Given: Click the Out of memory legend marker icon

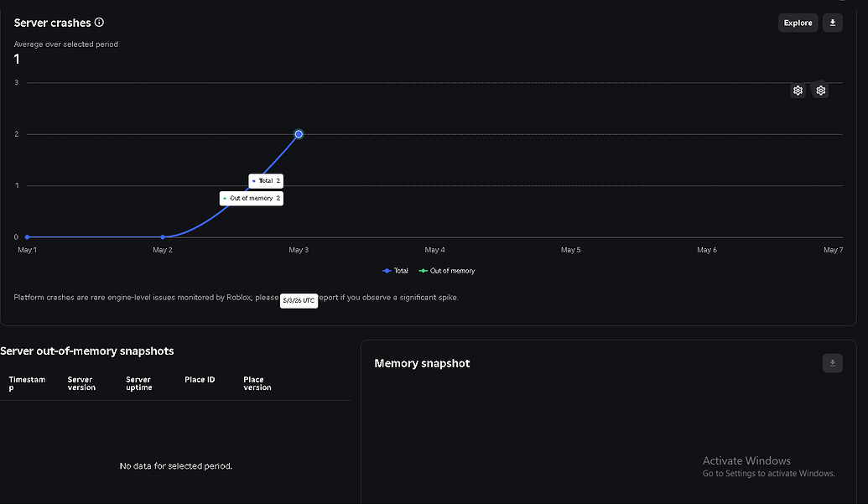Looking at the screenshot, I should [424, 271].
